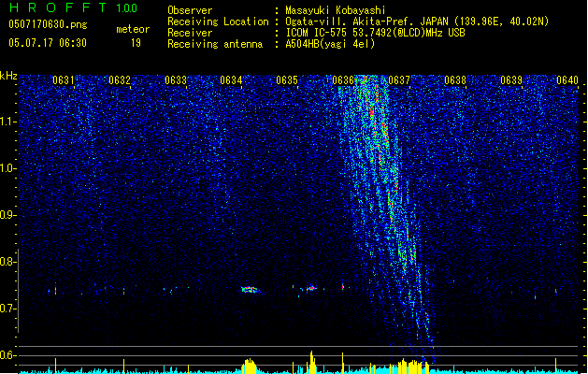Viewport: 588px width, 374px height.
Task: Click the 0.8 kHz axis label
Action: click(x=8, y=262)
